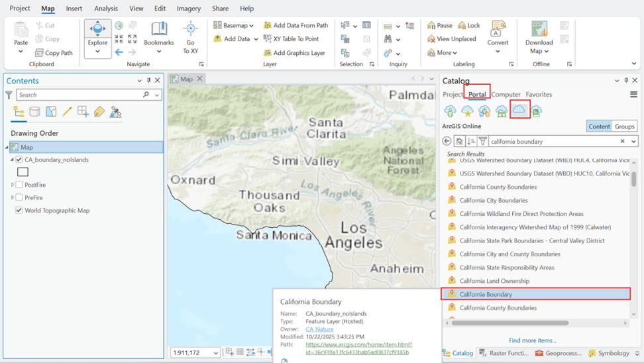The image size is (644, 363).
Task: Open the map scale dropdown
Action: click(215, 352)
